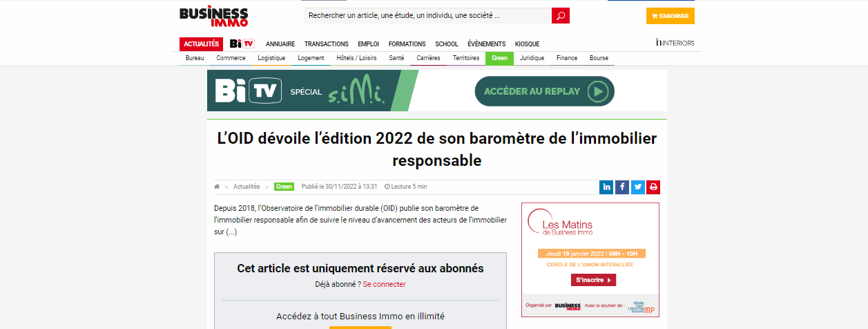
Task: Click the Se connecter link
Action: click(384, 284)
